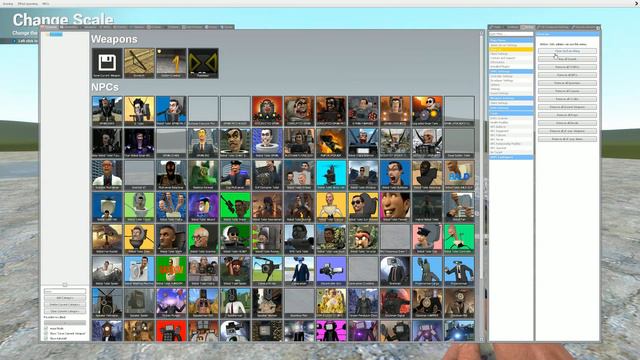Select the NPC thumbnail labeled with blue BALD text
Viewport: 640px width, 360px height.
coord(459,175)
